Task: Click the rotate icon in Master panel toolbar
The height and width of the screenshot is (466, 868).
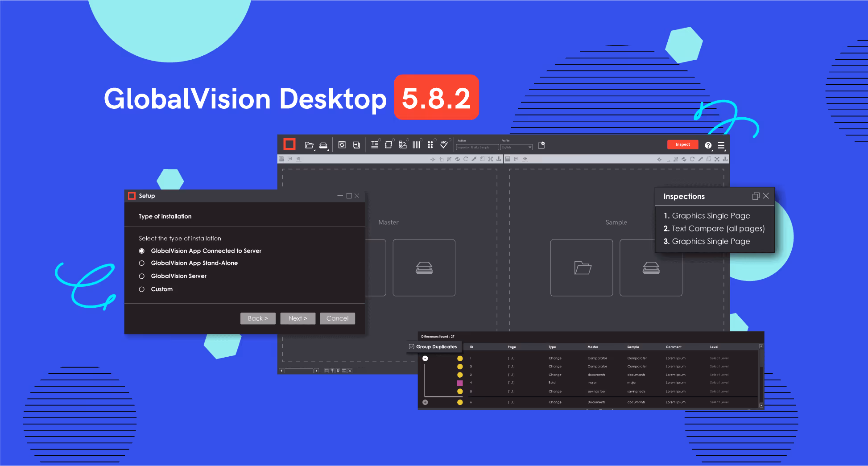Action: [466, 159]
